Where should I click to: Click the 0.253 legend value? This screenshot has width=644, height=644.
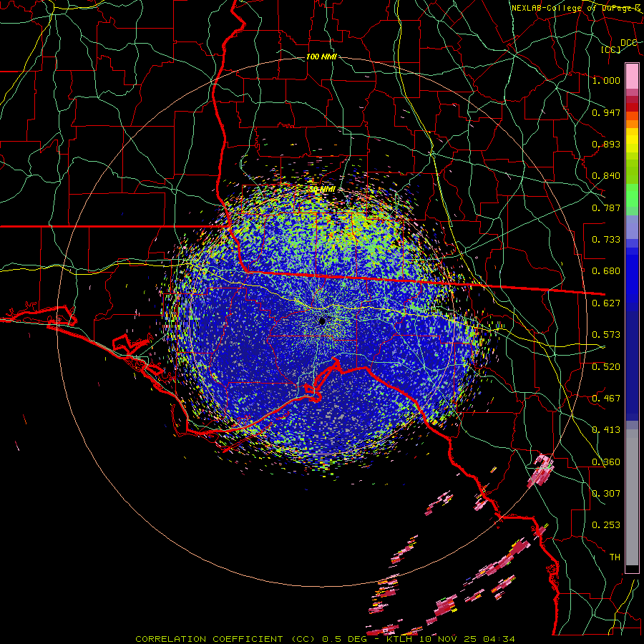point(606,525)
